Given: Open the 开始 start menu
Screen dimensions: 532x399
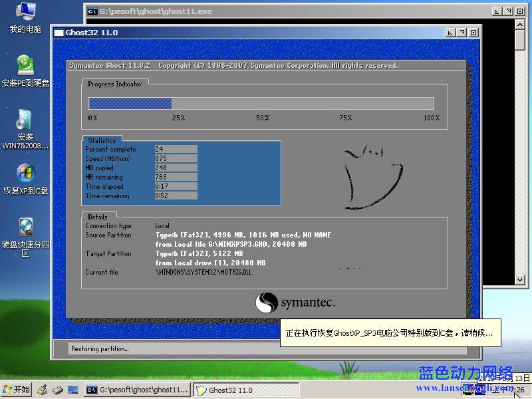Looking at the screenshot, I should pyautogui.click(x=17, y=390).
